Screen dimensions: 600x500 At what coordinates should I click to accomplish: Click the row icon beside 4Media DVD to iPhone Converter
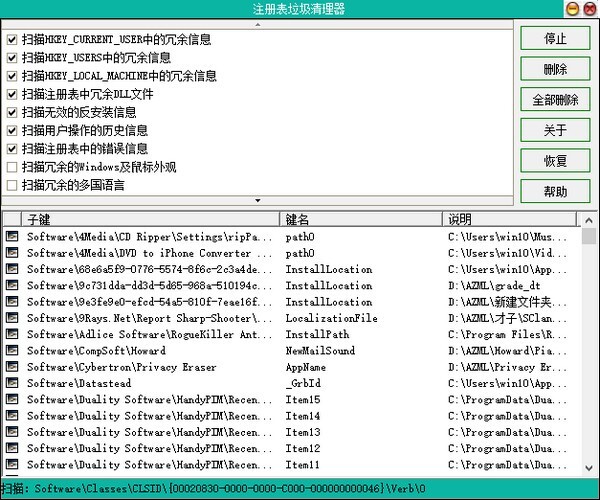(12, 252)
